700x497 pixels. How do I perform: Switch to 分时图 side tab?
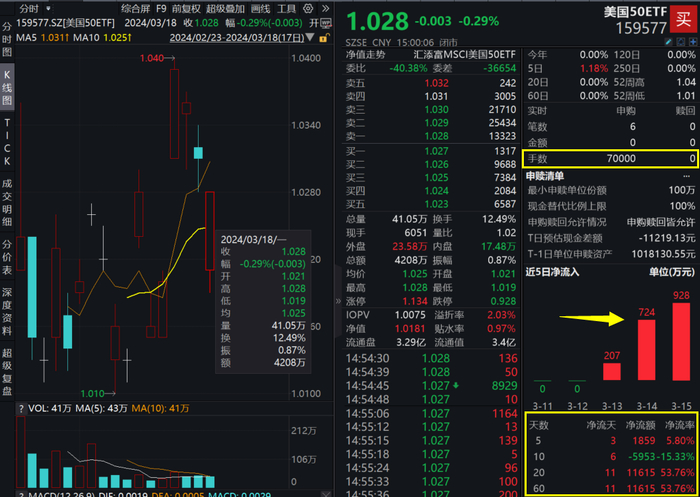(7, 39)
